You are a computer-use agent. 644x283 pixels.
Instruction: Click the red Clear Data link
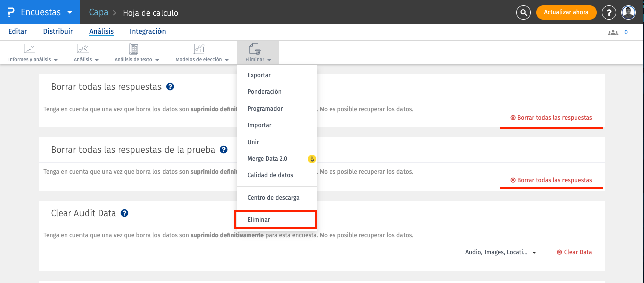574,252
